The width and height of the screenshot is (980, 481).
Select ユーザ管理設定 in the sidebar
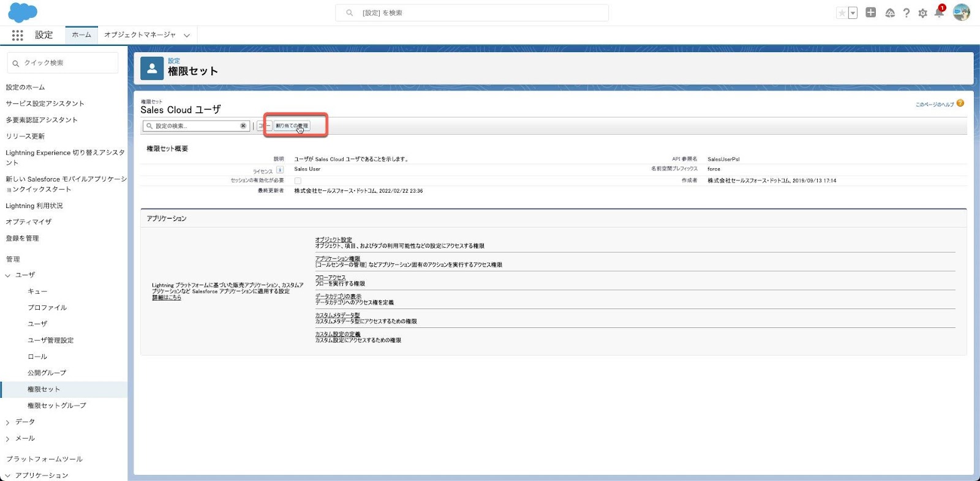click(x=50, y=340)
